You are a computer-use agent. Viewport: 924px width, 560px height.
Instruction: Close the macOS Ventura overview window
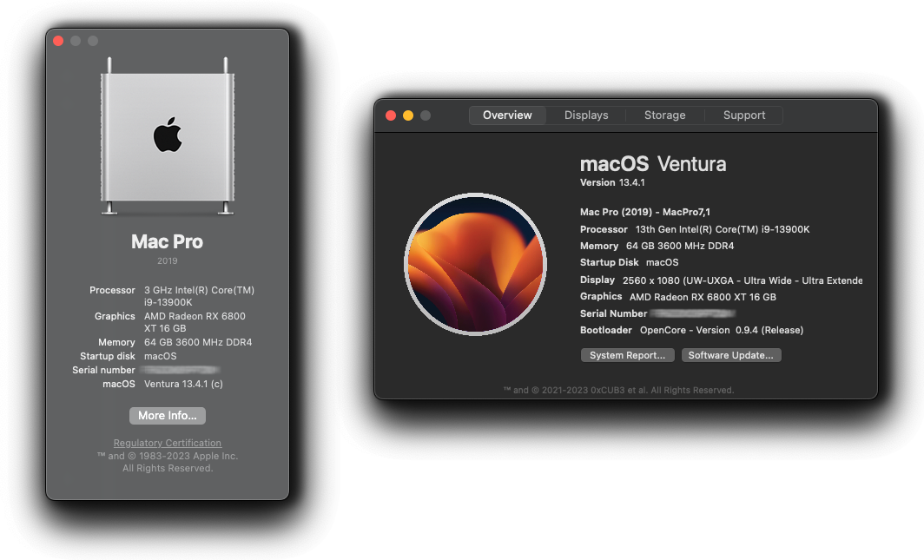[391, 115]
